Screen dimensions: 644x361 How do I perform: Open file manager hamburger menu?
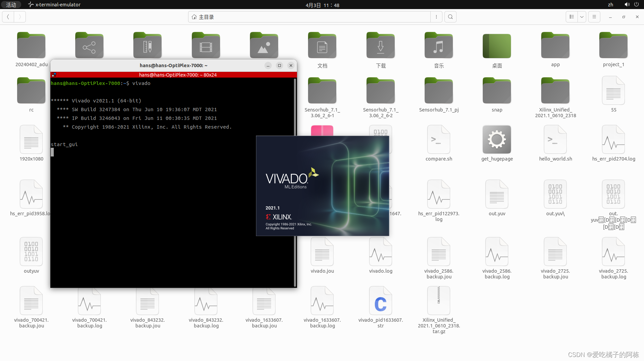point(594,17)
